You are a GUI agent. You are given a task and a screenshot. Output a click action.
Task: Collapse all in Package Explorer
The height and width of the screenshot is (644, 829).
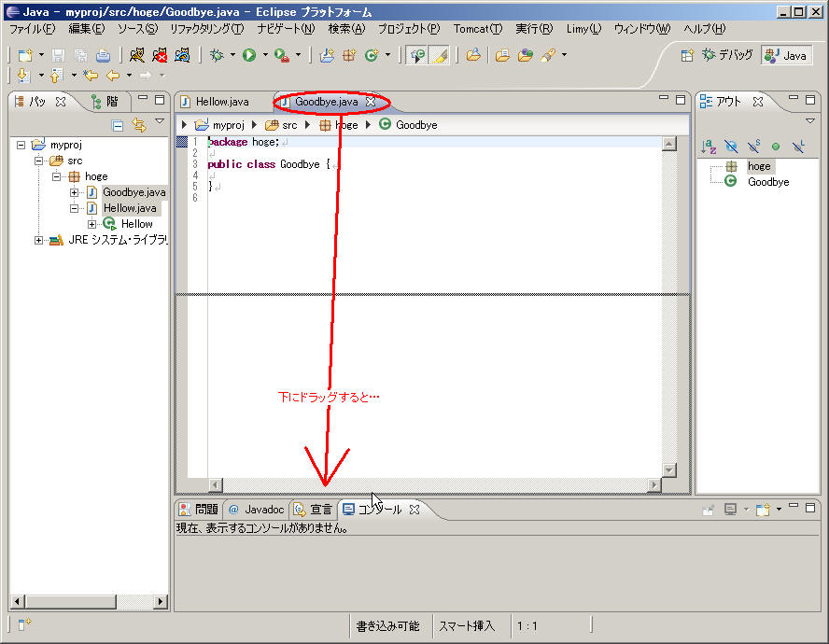point(118,124)
